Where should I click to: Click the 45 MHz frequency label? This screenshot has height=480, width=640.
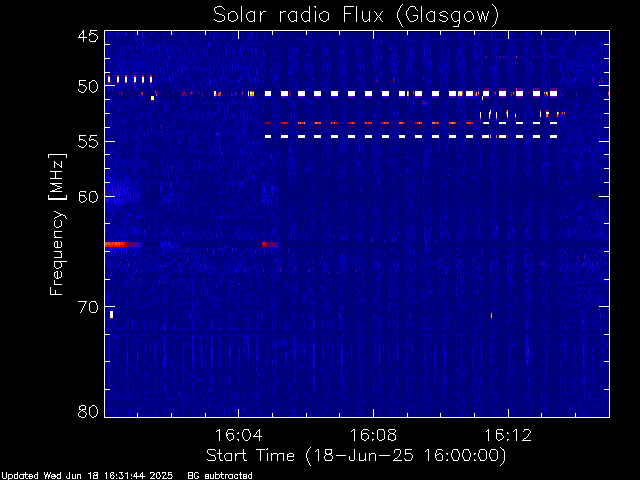click(x=88, y=37)
